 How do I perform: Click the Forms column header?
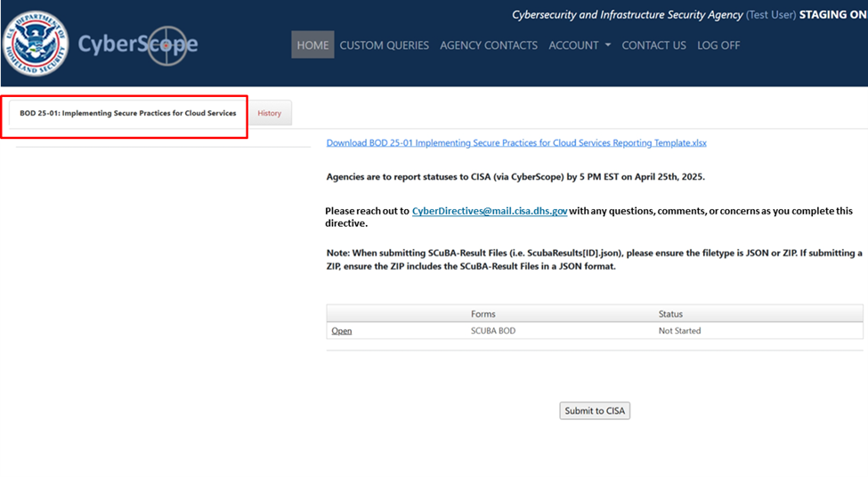[x=483, y=314]
